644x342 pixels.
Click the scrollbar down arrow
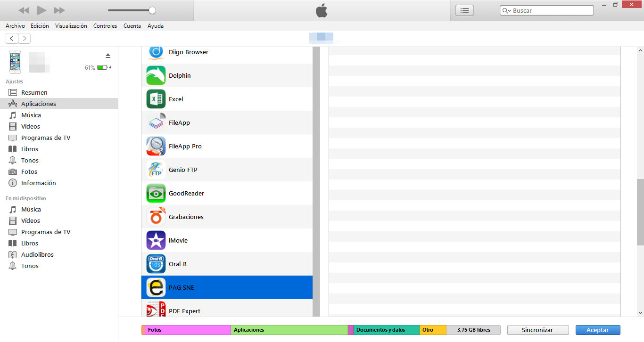click(x=640, y=313)
